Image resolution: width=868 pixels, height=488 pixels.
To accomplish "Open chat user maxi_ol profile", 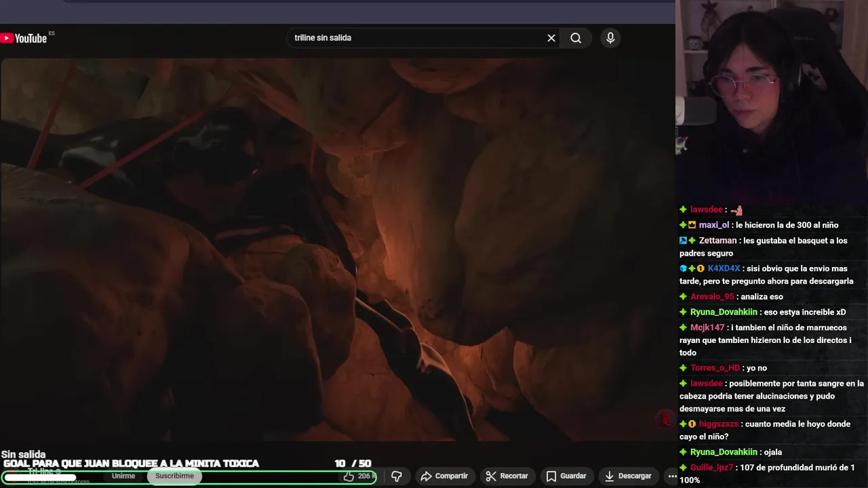I will (714, 225).
